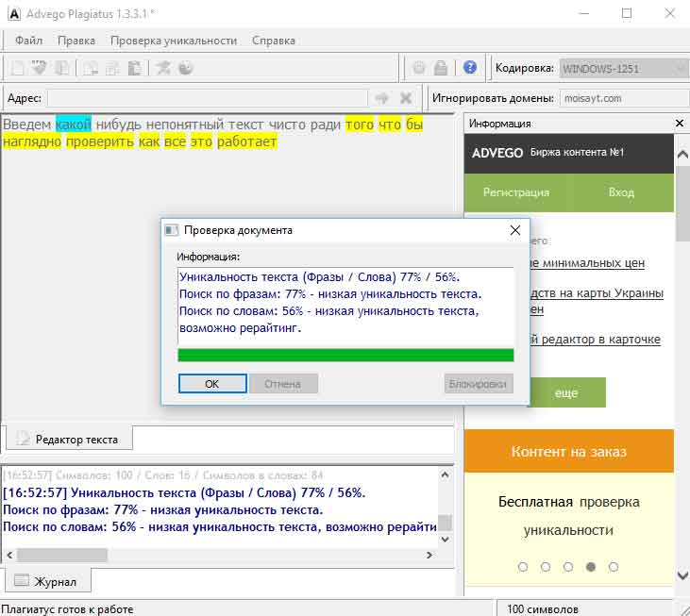The image size is (690, 616).
Task: Click the Advego Plagiatus app icon in title bar
Action: [14, 13]
